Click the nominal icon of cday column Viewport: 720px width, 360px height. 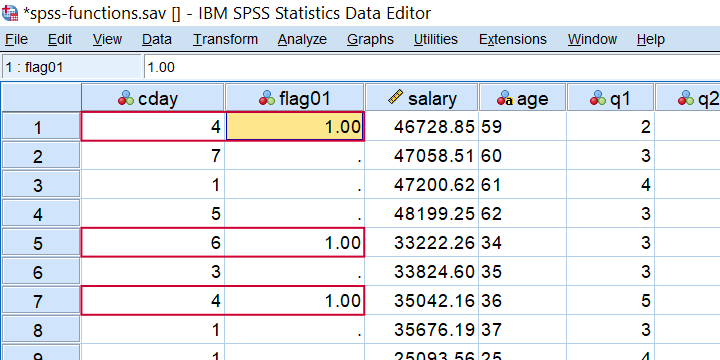coord(126,98)
